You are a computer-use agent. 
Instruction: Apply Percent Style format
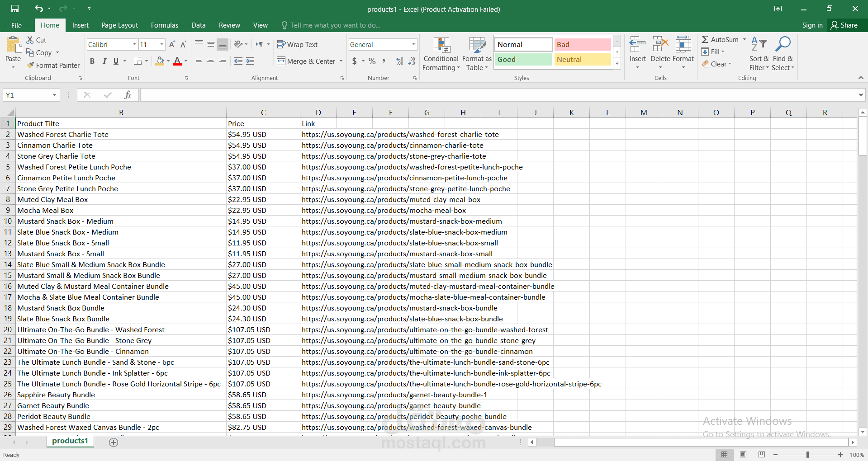pos(372,61)
